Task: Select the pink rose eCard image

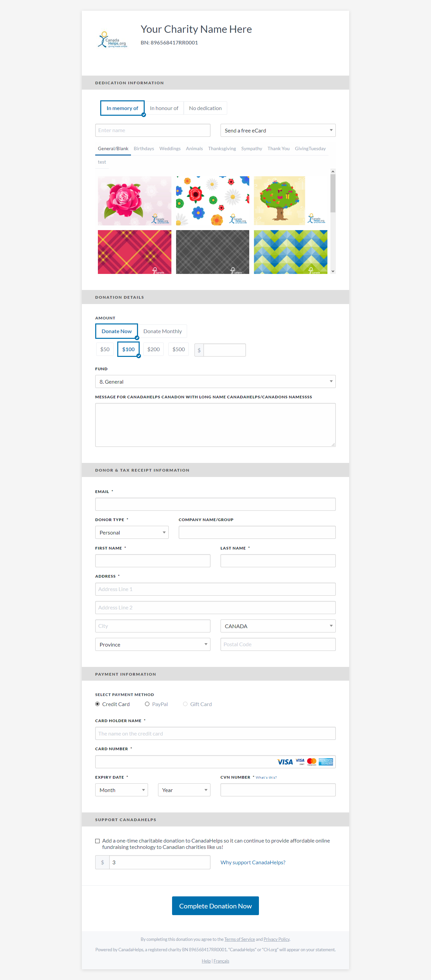Action: (x=134, y=200)
